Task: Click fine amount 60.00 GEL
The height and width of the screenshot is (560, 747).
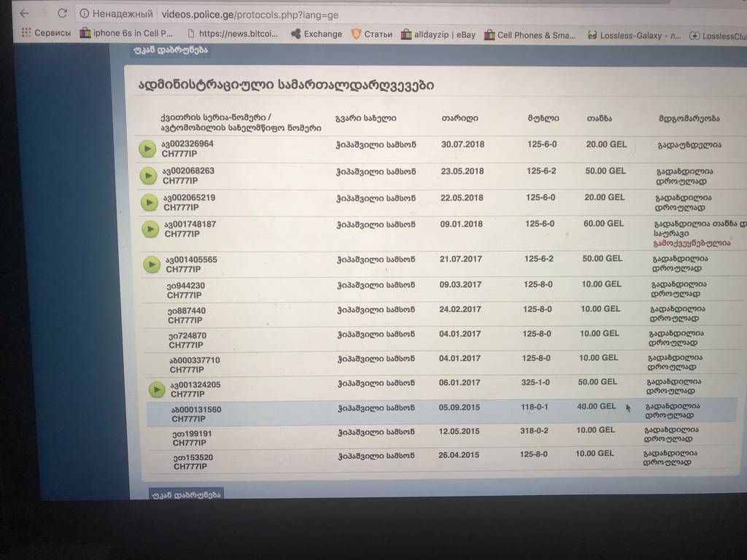Action: (603, 223)
